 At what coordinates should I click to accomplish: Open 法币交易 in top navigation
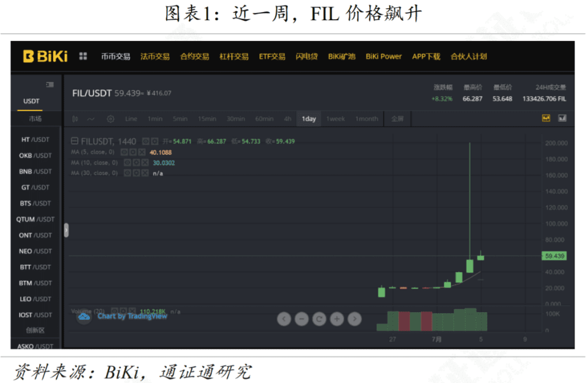coord(155,56)
